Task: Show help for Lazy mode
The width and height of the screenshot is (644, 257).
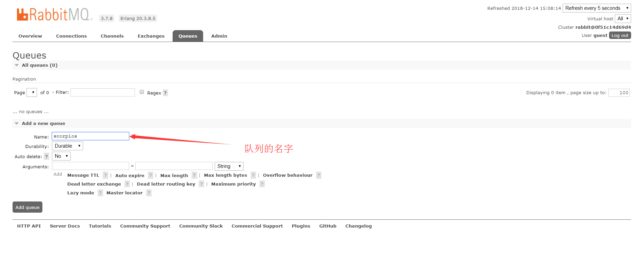Action: (x=100, y=193)
